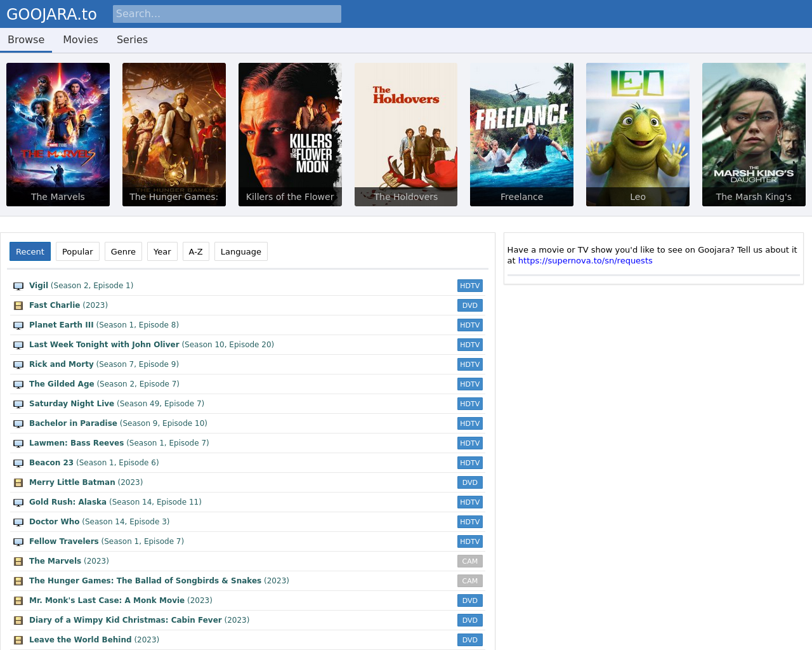Open Lawmen: Bass Reeves episode link
Screen dimensions: 812x650
(x=119, y=443)
